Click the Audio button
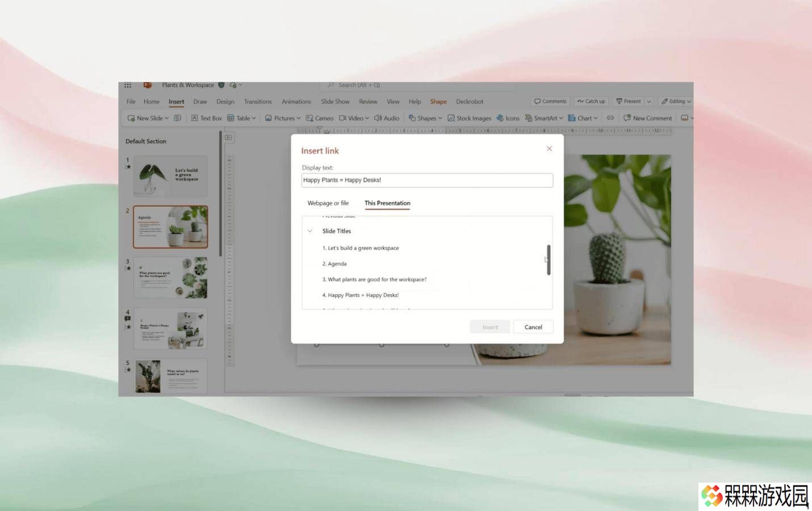The image size is (812, 511). click(x=387, y=118)
